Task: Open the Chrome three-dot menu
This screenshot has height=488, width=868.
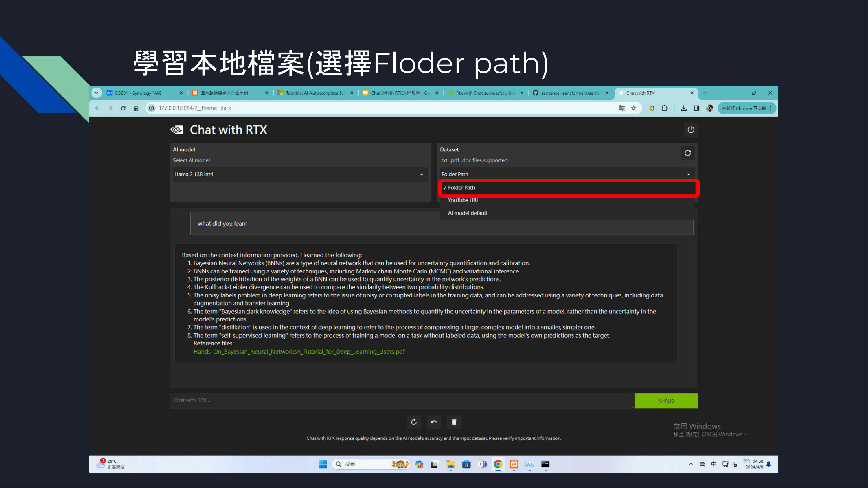Action: click(x=770, y=108)
